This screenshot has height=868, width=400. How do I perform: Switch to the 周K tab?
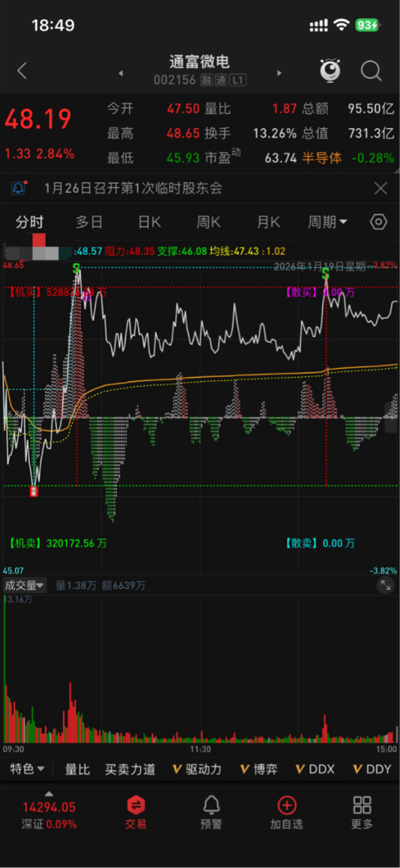click(x=209, y=222)
